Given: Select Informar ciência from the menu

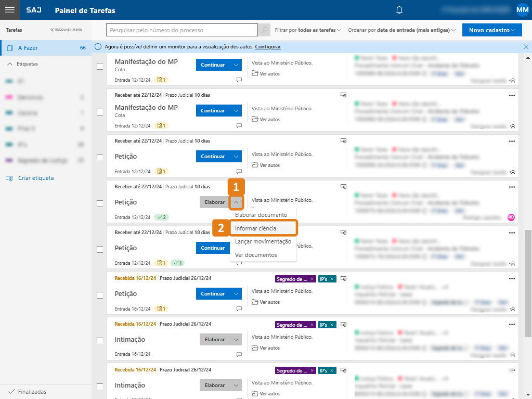Looking at the screenshot, I should (255, 228).
